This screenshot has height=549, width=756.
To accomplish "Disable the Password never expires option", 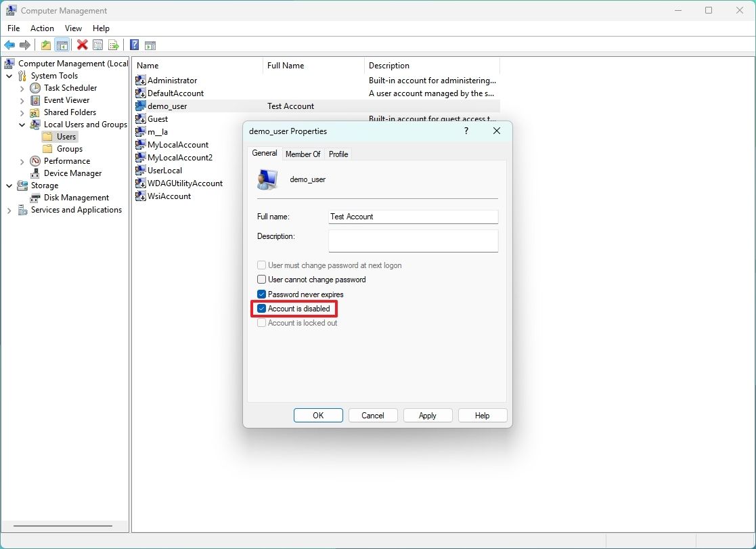I will (261, 294).
